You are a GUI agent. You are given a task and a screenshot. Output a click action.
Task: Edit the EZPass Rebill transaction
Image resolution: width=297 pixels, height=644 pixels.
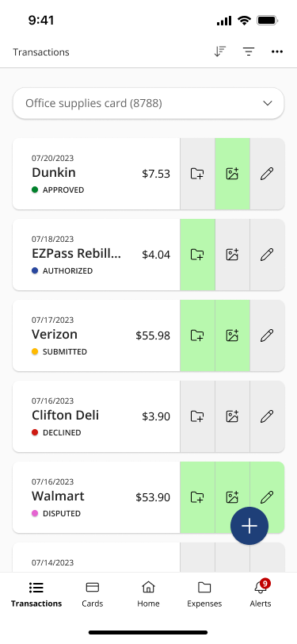point(267,255)
